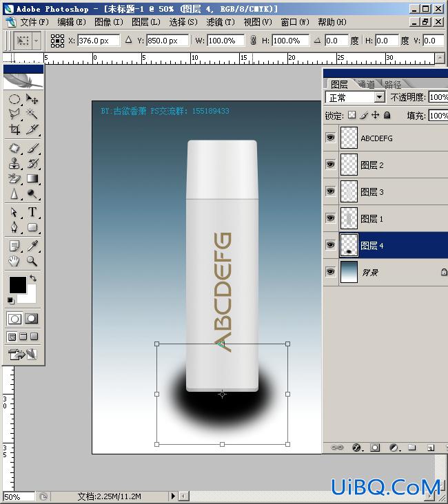
Task: Click the background white color swatch
Action: [30, 296]
